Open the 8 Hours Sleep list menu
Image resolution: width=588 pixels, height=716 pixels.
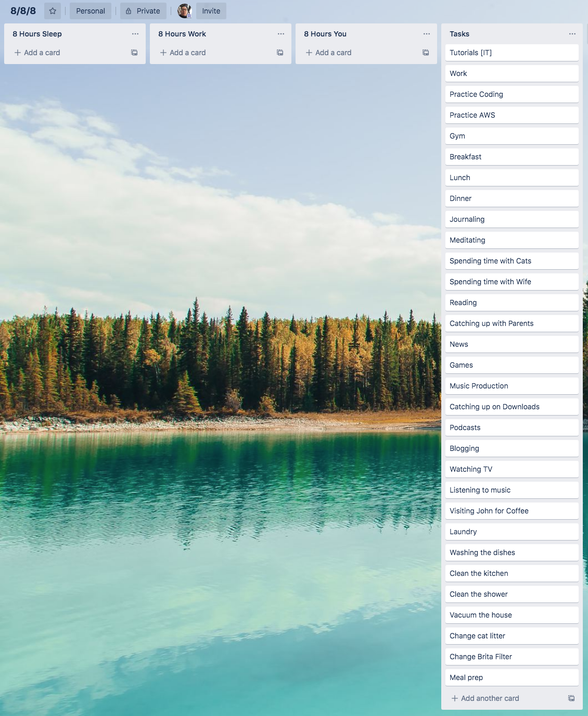click(x=135, y=34)
